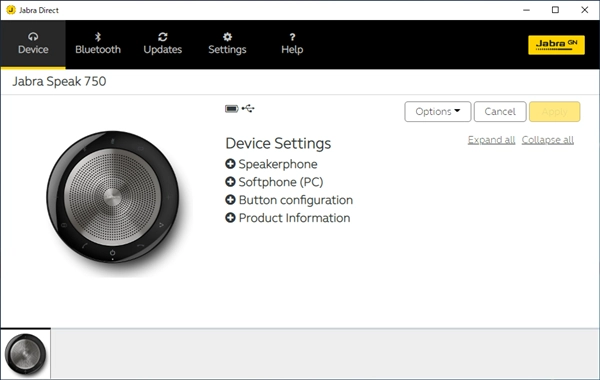Minimize the Jabra Direct window

point(527,10)
